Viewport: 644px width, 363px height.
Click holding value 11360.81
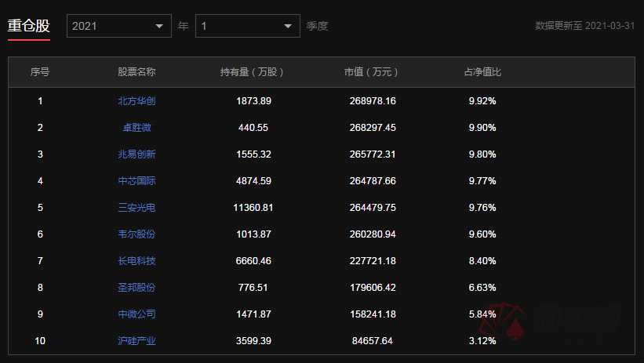tap(253, 208)
